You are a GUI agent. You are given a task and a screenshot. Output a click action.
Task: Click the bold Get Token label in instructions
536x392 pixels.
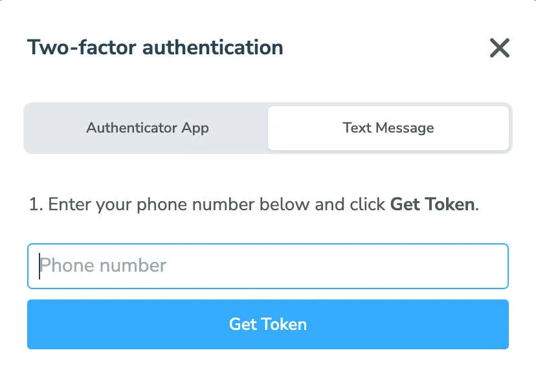(431, 204)
